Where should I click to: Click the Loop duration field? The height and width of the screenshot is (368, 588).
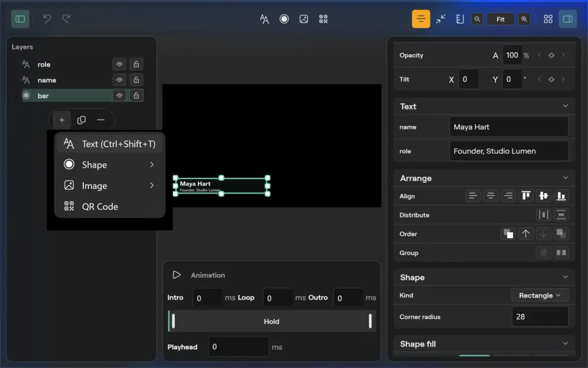point(277,298)
